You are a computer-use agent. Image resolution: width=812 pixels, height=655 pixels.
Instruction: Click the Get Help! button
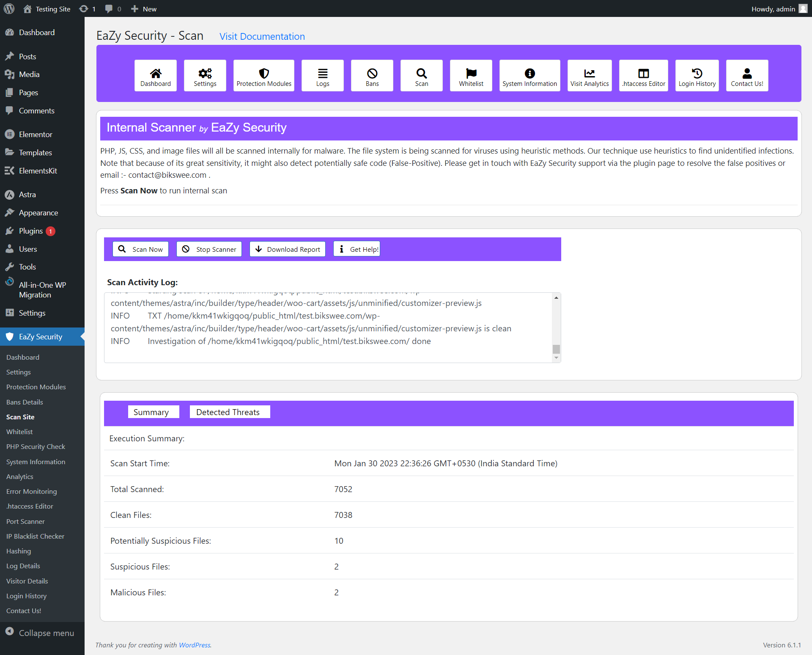tap(357, 249)
